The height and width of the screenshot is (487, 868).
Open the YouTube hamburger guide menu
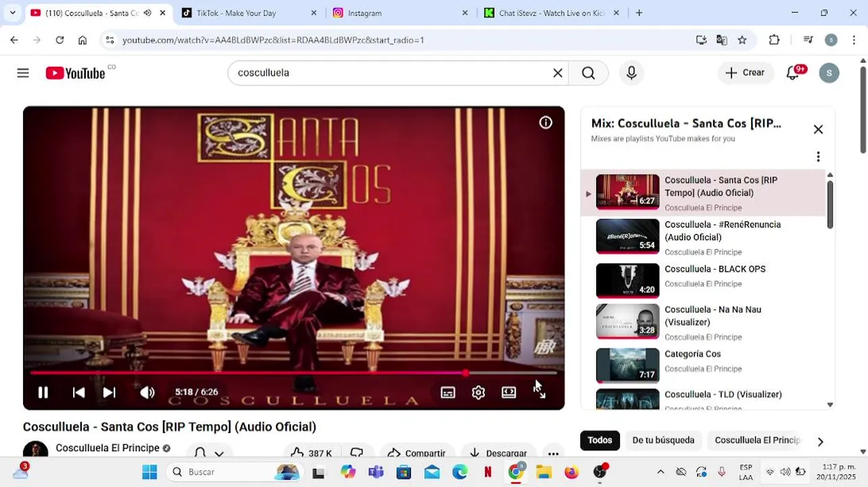(x=23, y=73)
